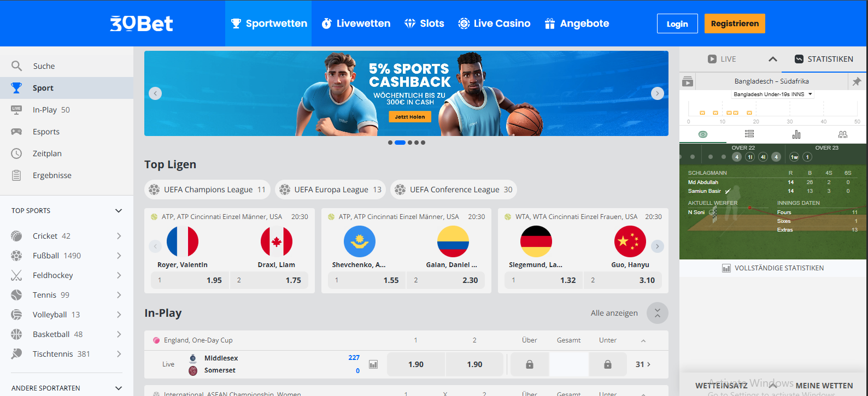868x396 pixels.
Task: Collapse the statistics panel with up chevron
Action: (773, 59)
